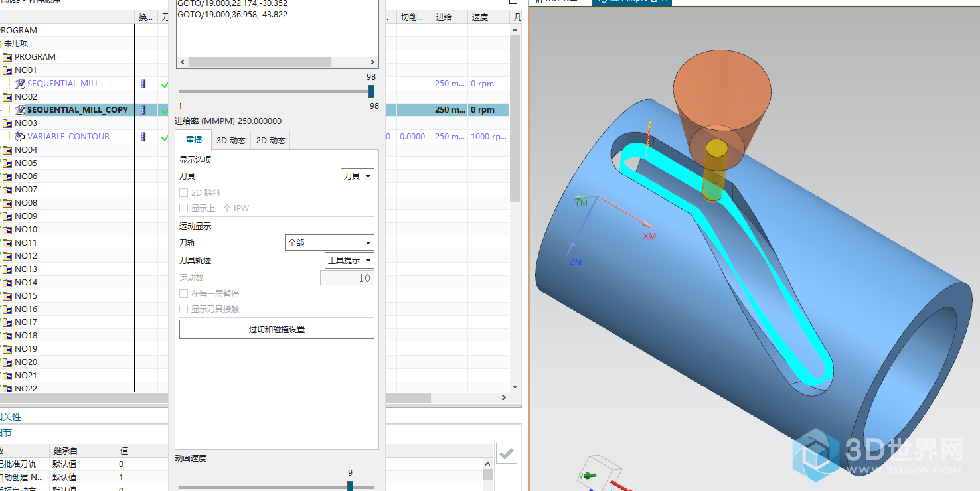This screenshot has height=491, width=980.
Task: Click green path checkmark in VARIABLE_CONTOUR row
Action: pyautogui.click(x=164, y=137)
